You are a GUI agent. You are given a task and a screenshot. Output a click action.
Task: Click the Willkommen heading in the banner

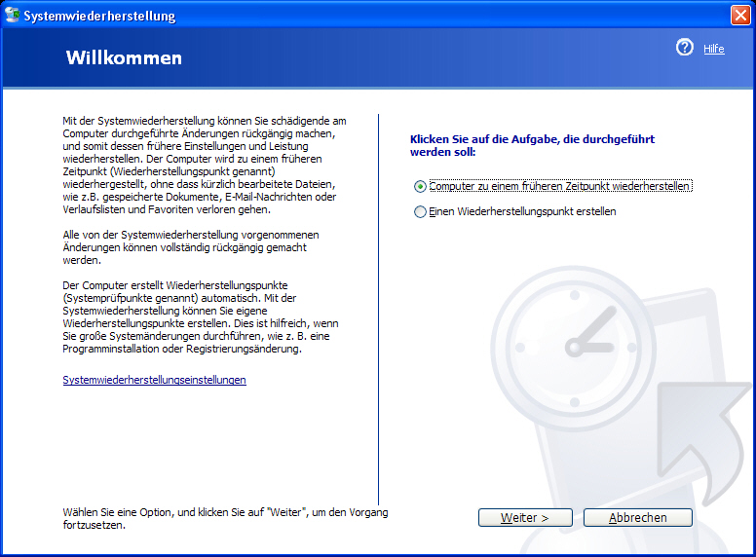[124, 58]
